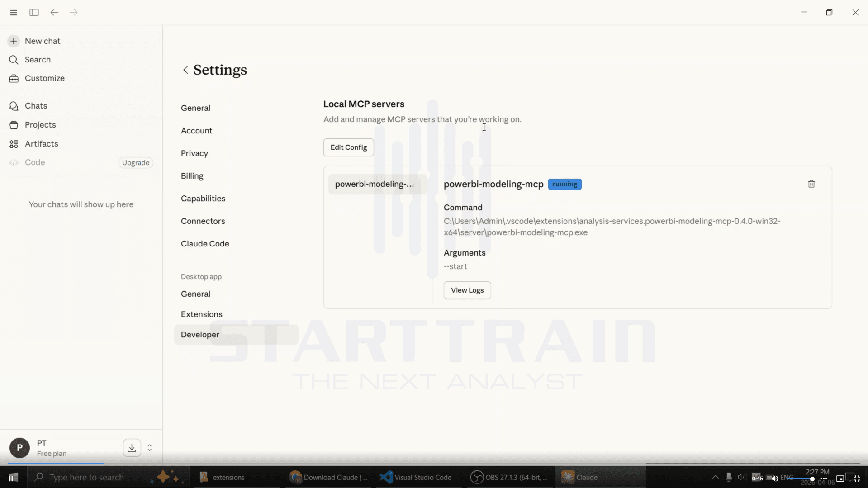
Task: Select General under Desktop app
Action: tap(195, 294)
